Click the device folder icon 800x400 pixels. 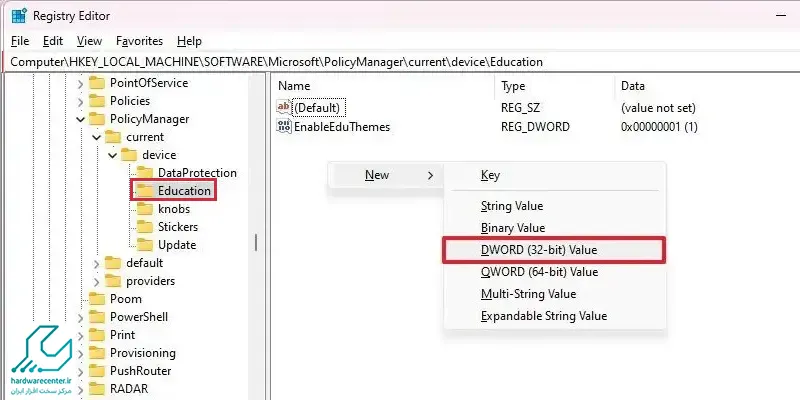point(129,155)
